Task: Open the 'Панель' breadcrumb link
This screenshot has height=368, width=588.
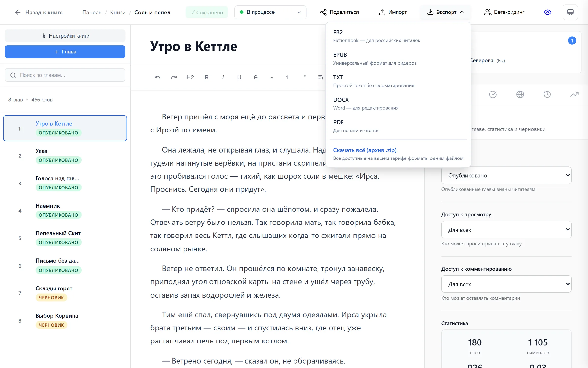Action: 92,12
